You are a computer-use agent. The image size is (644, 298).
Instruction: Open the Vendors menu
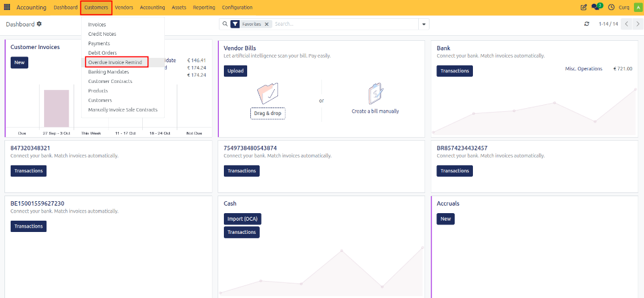[124, 8]
